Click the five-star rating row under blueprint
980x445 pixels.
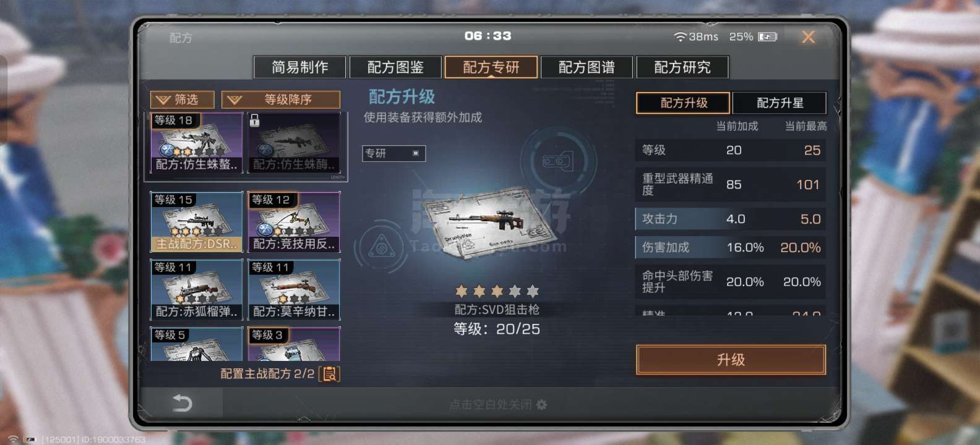tap(497, 291)
